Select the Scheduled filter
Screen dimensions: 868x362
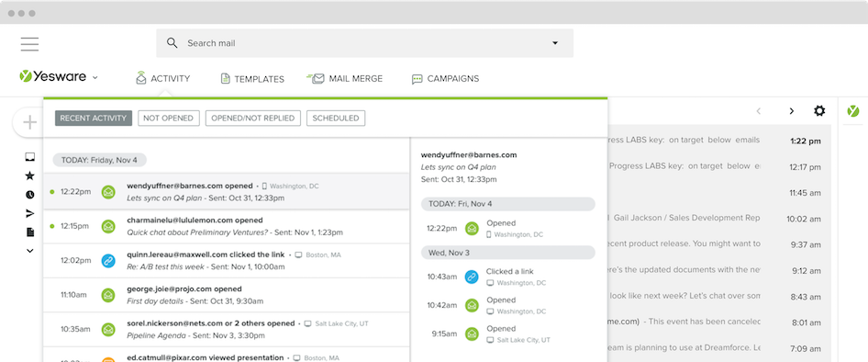point(336,119)
